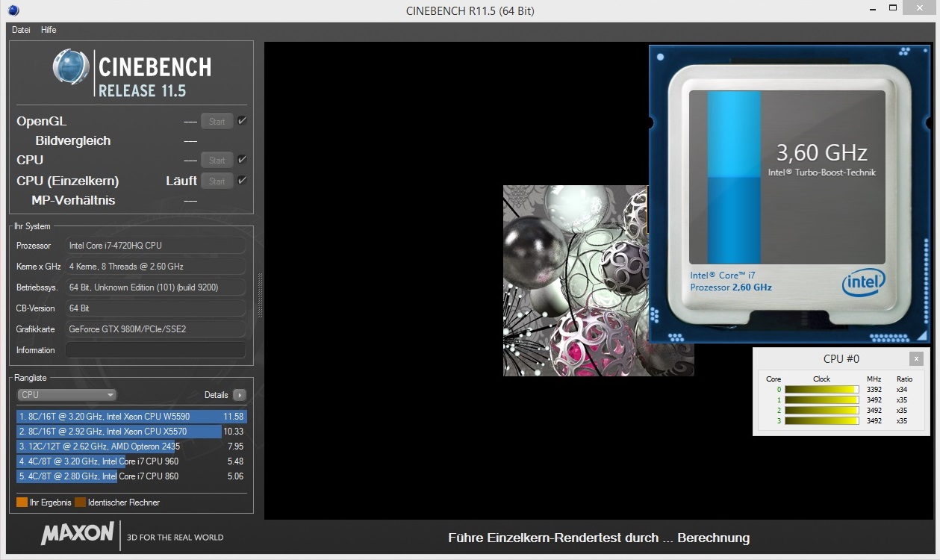
Task: Click the Cinebench app icon in title bar
Action: [x=13, y=10]
